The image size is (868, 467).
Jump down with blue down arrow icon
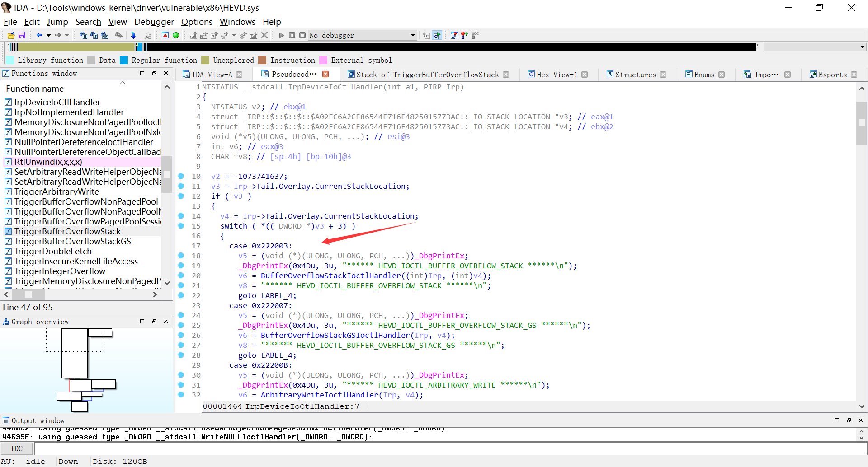tap(133, 35)
